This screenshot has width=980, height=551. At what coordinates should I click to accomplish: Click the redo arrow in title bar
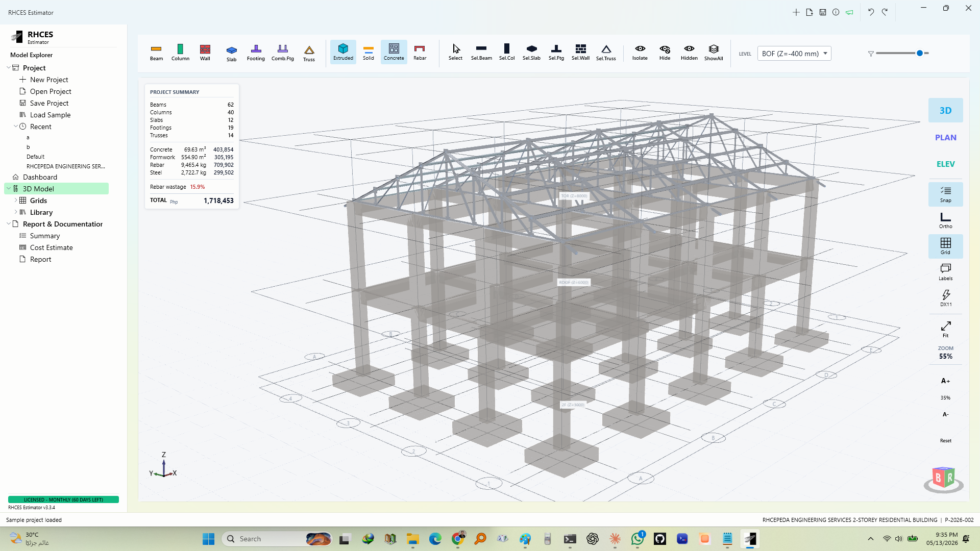point(885,12)
